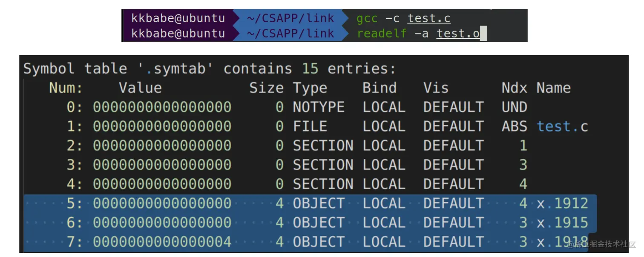Click UND index in row 0
The image size is (644, 257).
coord(515,107)
